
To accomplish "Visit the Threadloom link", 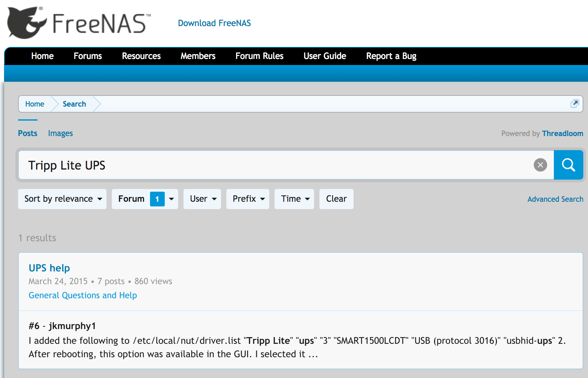I will (563, 133).
